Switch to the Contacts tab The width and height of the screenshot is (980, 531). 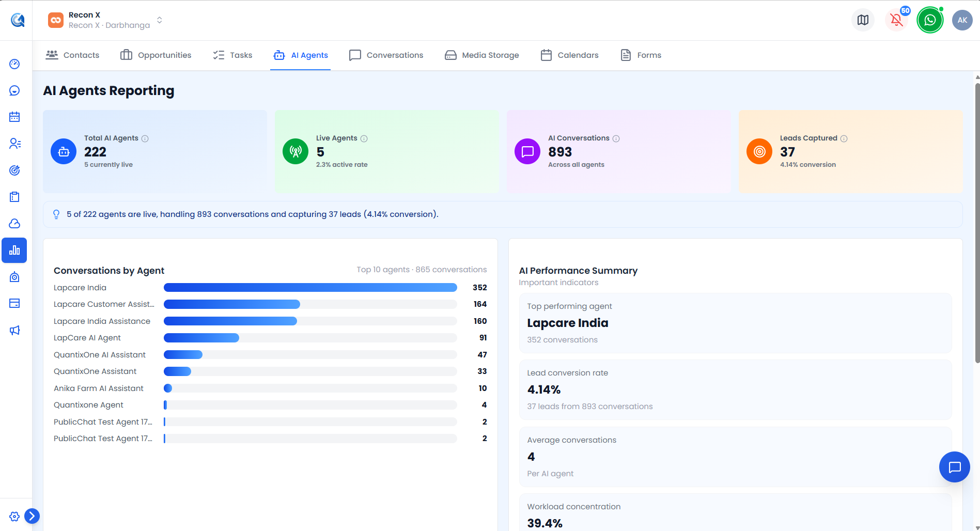[73, 55]
